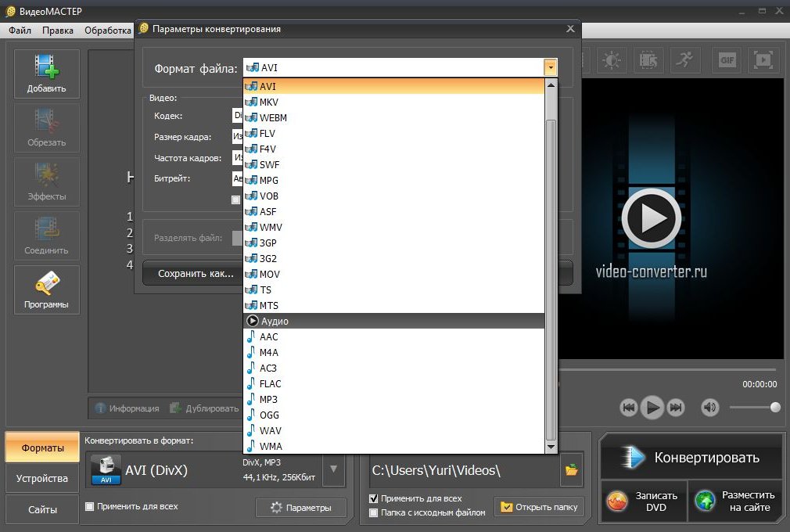Choose MTS in the format list

pyautogui.click(x=393, y=305)
